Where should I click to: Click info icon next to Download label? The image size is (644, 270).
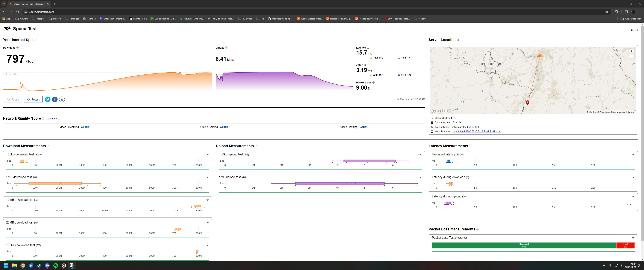(x=17, y=48)
